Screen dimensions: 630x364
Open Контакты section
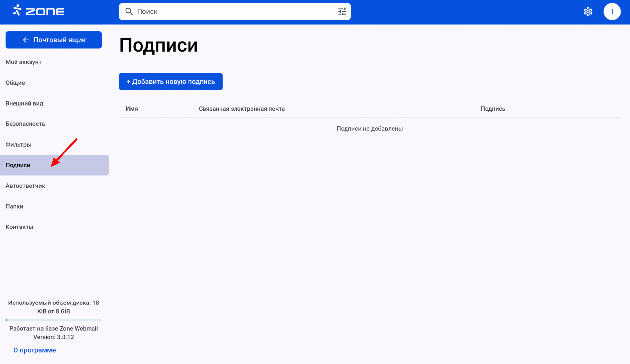pos(19,227)
